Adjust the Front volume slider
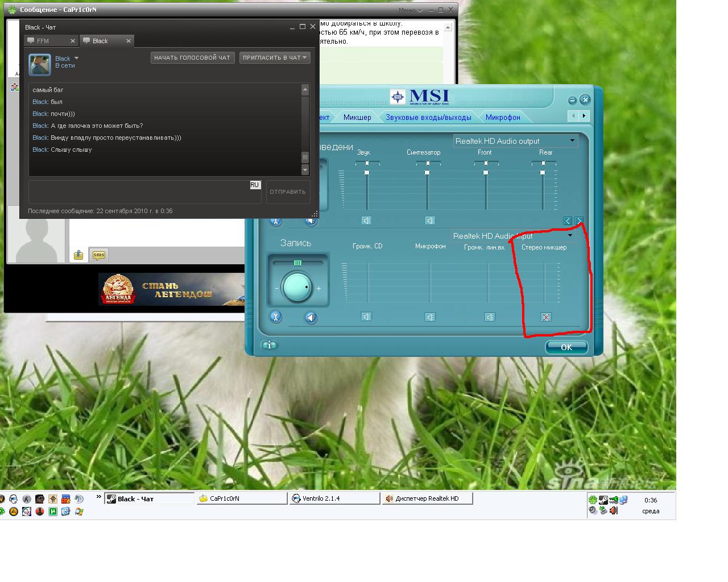This screenshot has height=582, width=728. click(x=486, y=173)
